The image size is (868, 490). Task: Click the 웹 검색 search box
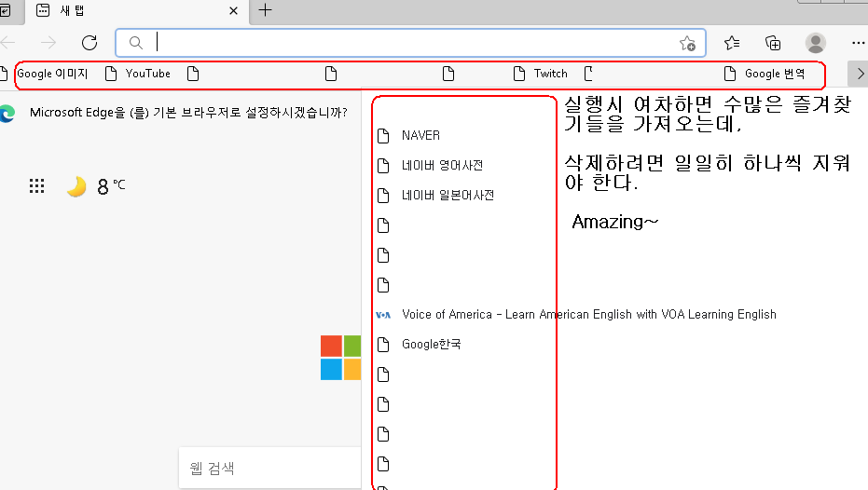tap(270, 468)
